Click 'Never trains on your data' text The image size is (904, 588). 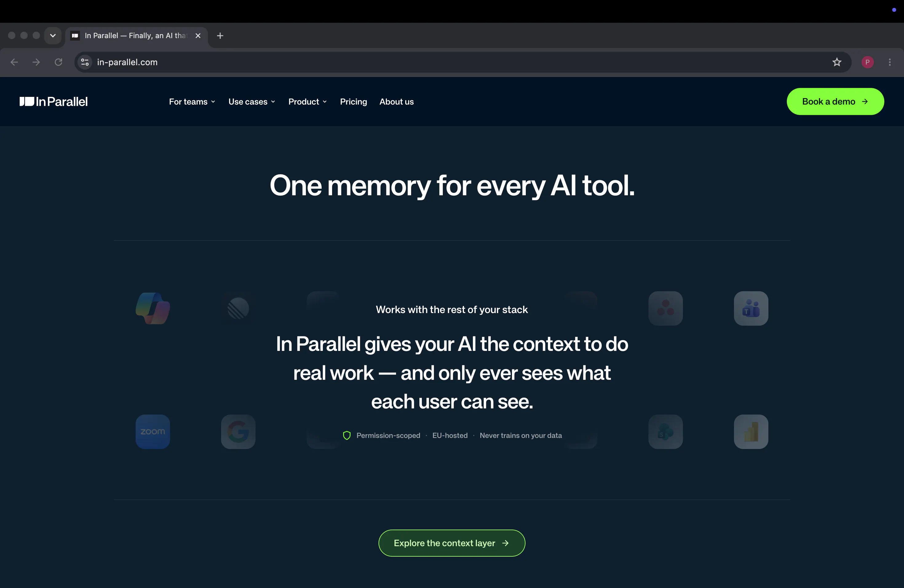pyautogui.click(x=521, y=435)
